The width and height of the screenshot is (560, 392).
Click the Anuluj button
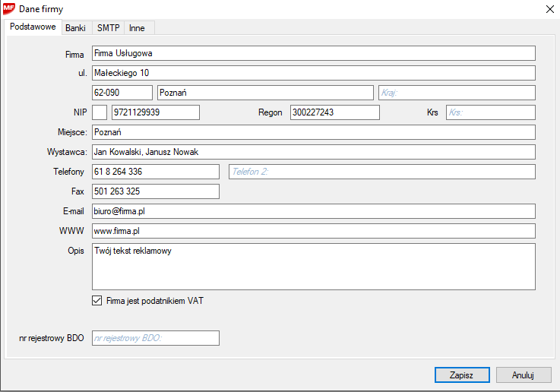coord(523,375)
